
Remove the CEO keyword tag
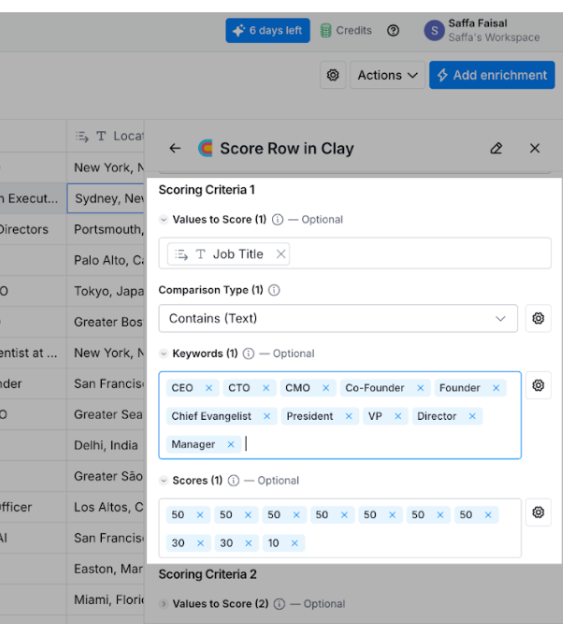pos(209,388)
